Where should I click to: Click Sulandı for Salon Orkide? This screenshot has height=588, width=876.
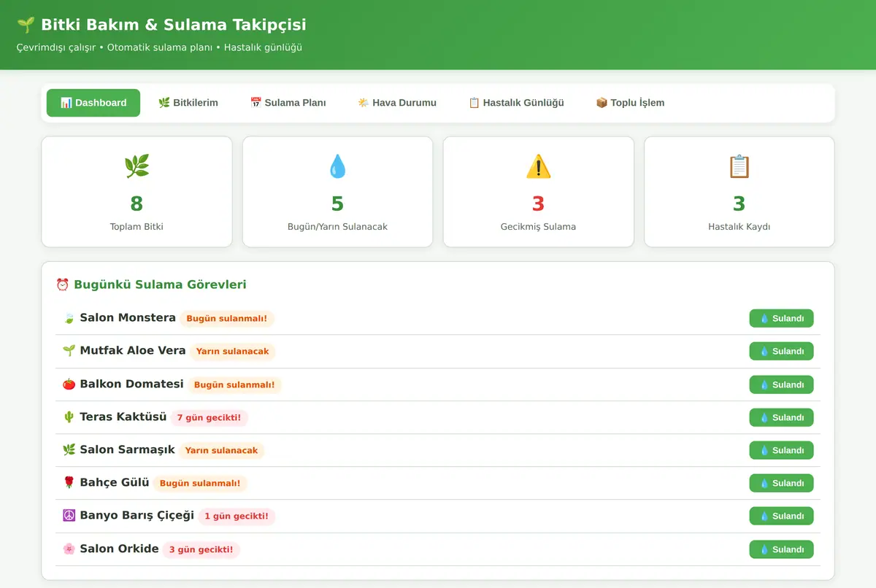pos(781,549)
